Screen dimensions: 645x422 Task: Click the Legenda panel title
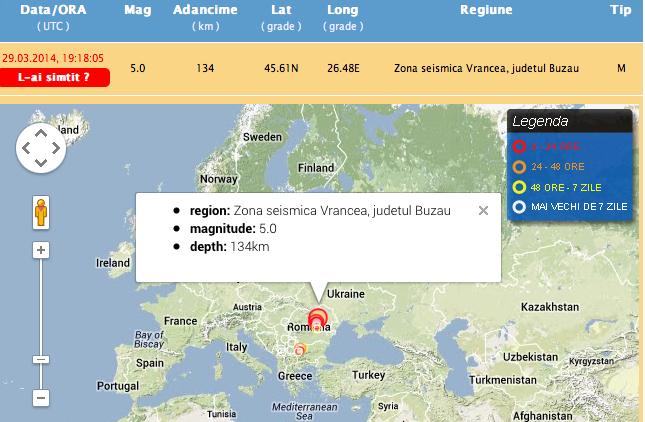tap(541, 121)
